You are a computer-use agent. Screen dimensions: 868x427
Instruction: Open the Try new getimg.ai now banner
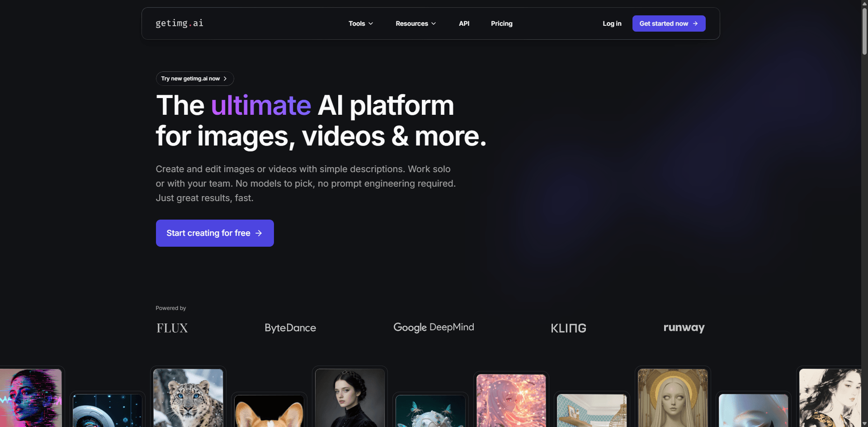[x=194, y=79]
